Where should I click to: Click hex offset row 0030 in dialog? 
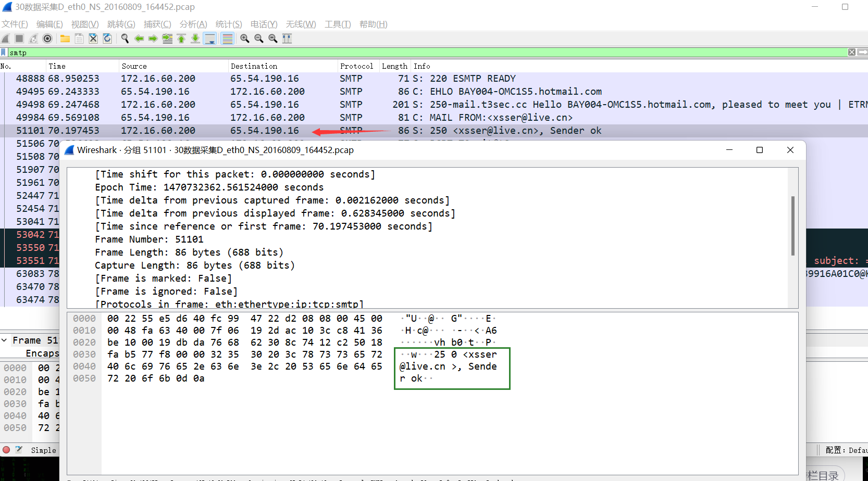click(x=84, y=355)
